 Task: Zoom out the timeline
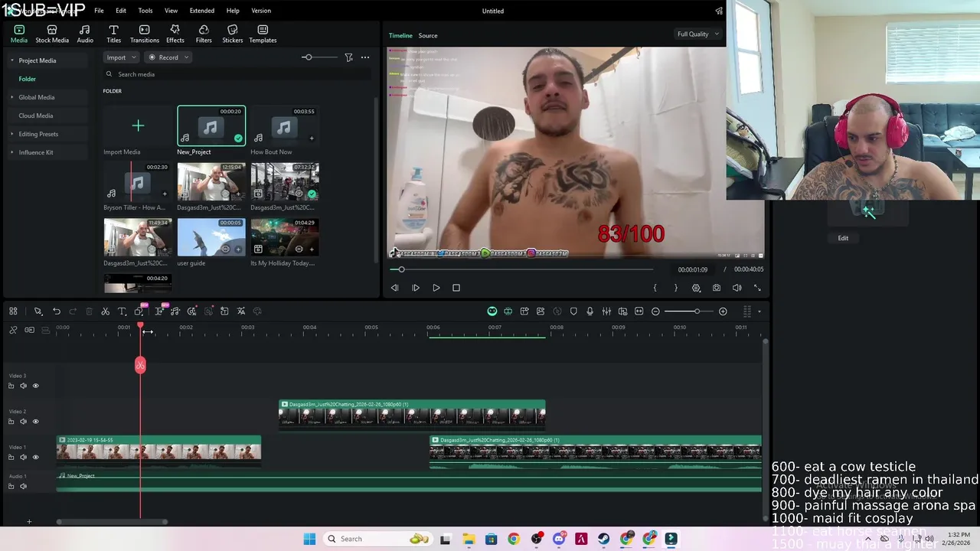655,311
